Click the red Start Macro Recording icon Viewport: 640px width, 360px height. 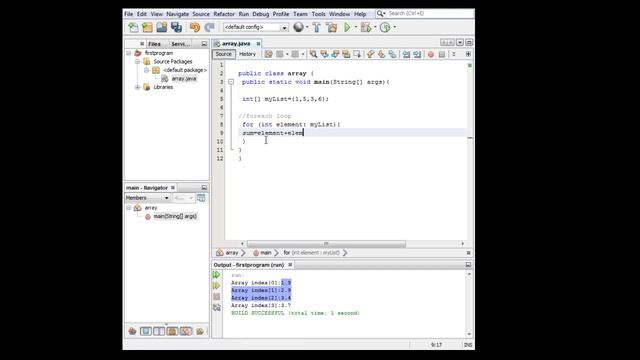pos(431,54)
